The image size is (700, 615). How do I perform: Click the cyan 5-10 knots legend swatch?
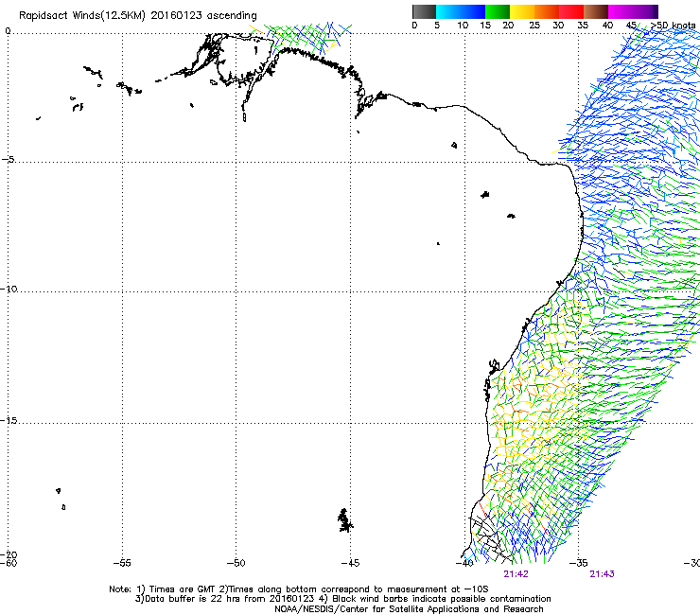click(x=447, y=11)
